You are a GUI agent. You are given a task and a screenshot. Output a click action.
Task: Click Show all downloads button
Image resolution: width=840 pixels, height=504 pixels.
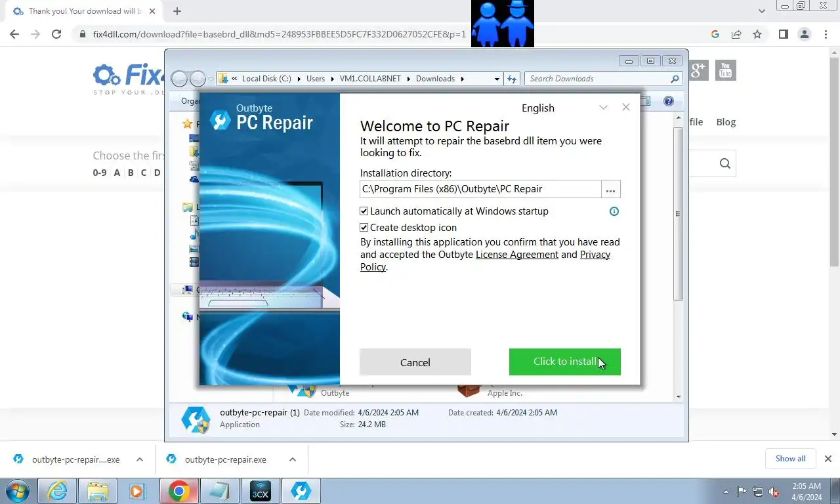(x=790, y=459)
